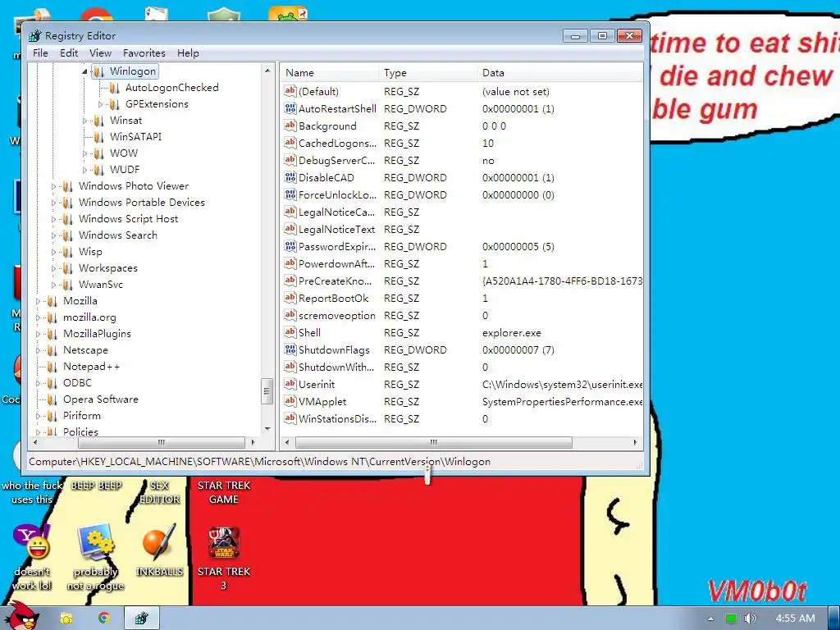This screenshot has width=840, height=630.
Task: Select the Workspaces key
Action: [108, 268]
